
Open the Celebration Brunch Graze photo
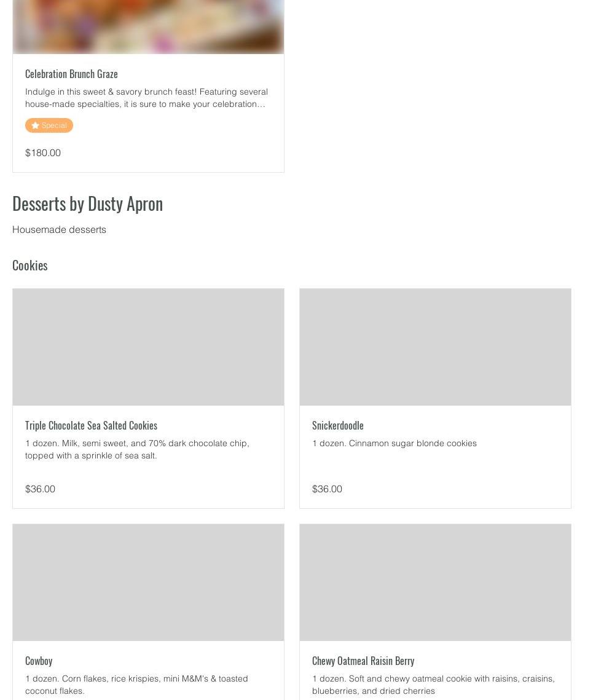tap(148, 26)
